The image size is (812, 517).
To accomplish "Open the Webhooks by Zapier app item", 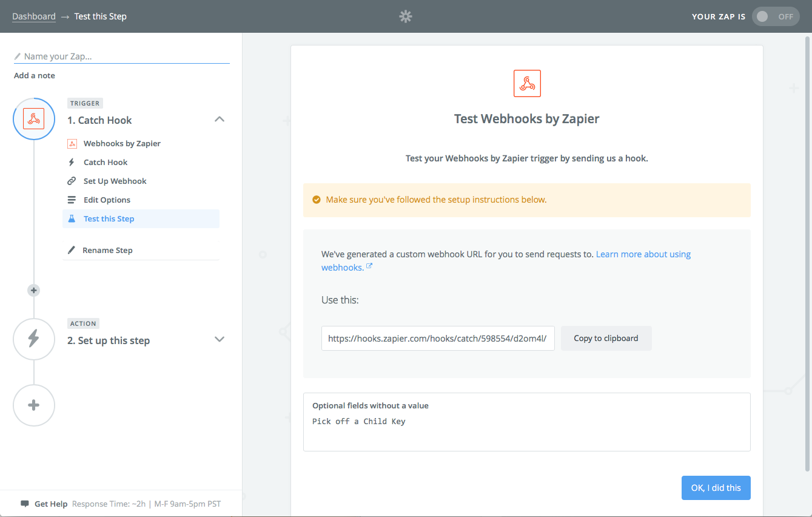I will [x=122, y=144].
